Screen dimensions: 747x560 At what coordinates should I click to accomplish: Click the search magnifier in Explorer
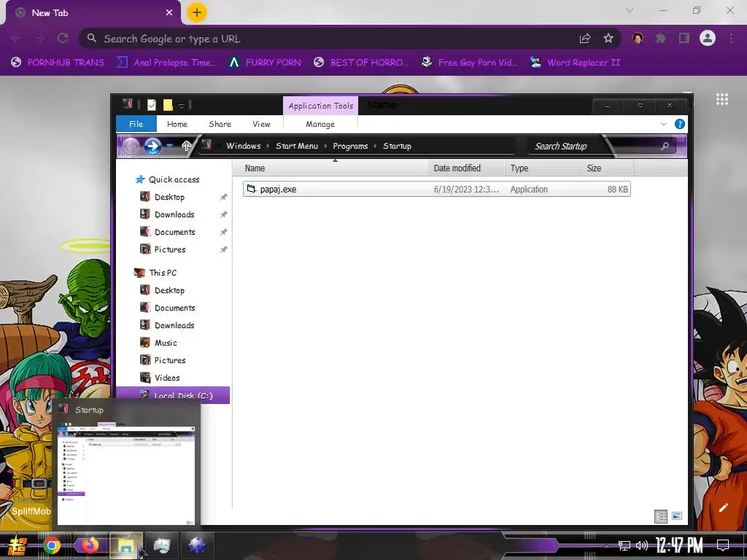tap(665, 146)
